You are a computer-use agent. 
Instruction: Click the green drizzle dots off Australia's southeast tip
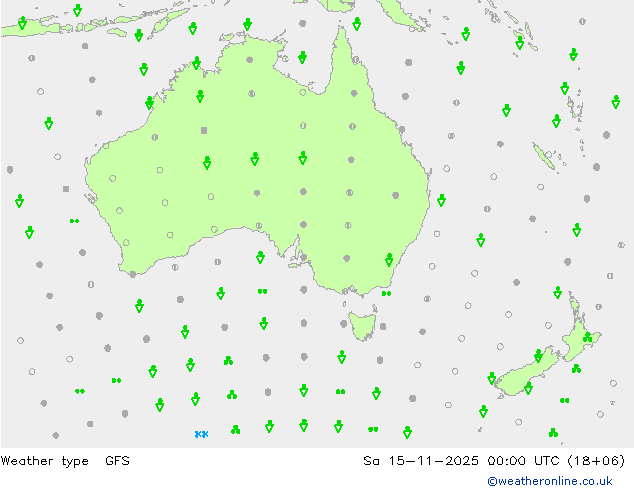(386, 294)
